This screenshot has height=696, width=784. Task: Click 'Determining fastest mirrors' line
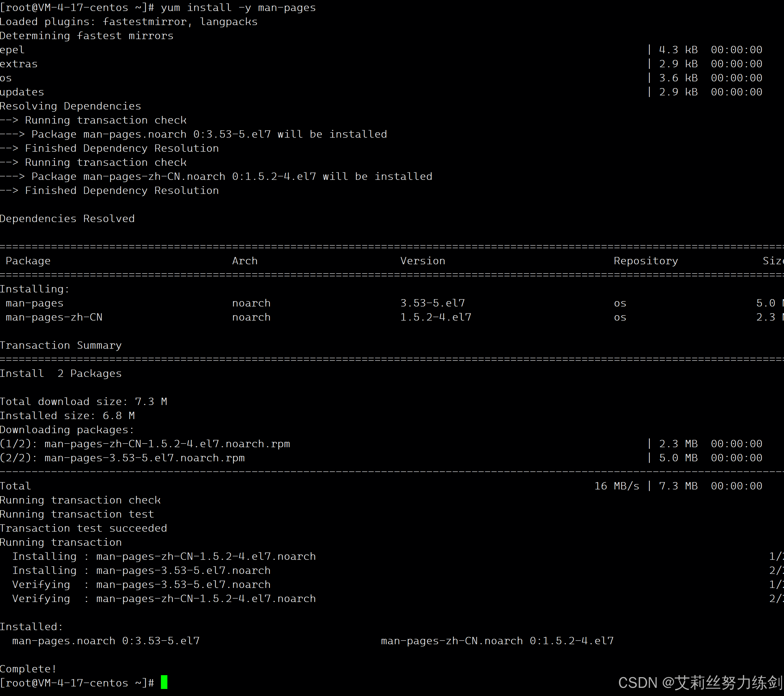pyautogui.click(x=87, y=36)
